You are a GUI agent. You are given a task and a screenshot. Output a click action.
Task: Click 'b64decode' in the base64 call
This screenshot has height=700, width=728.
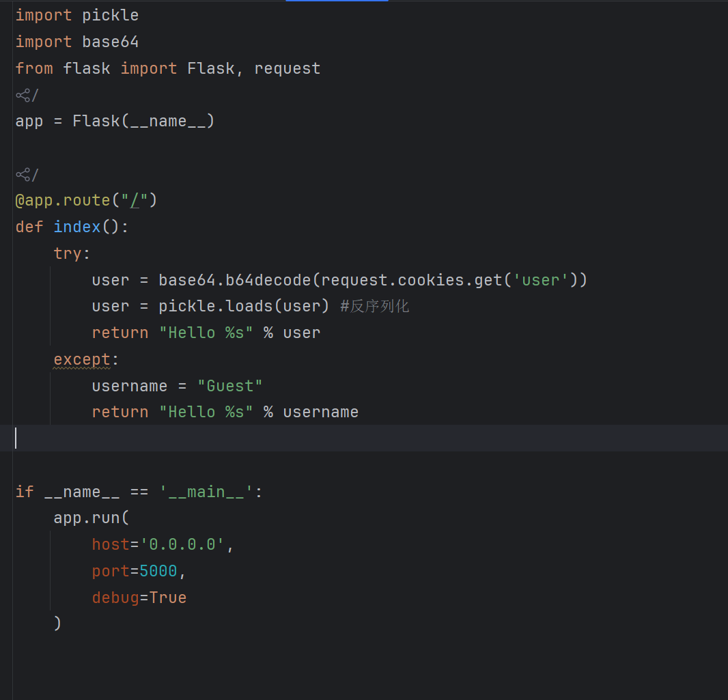pos(268,280)
